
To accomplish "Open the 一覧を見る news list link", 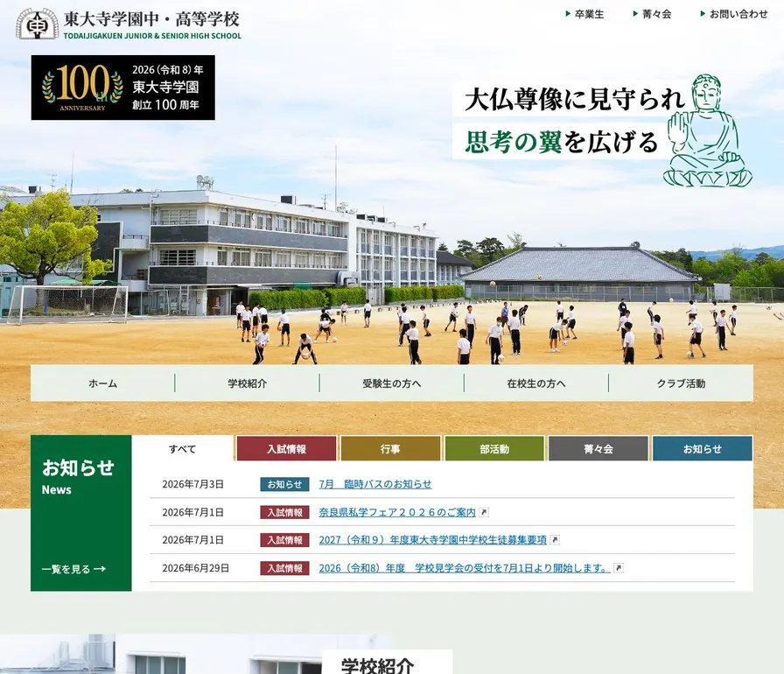I will (x=73, y=569).
